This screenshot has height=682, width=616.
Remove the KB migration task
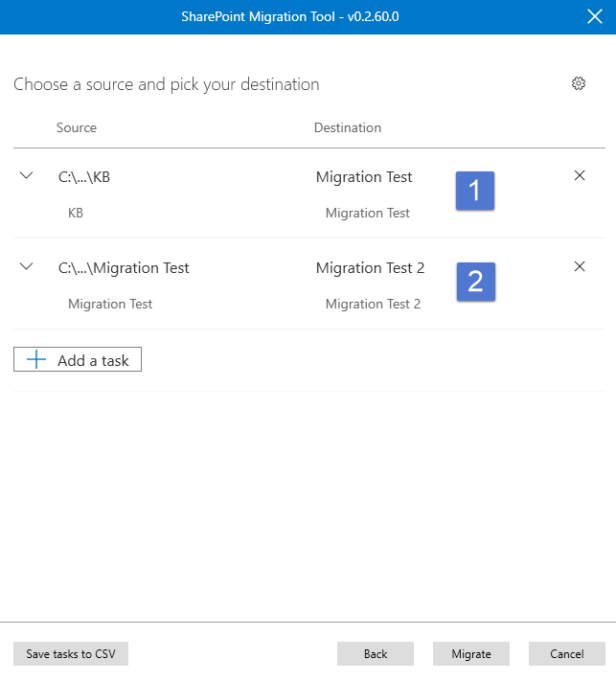pyautogui.click(x=579, y=176)
